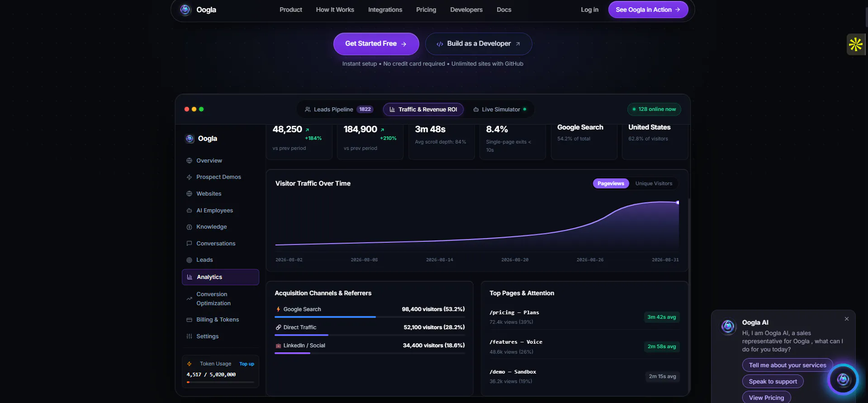Click the yellow asterisk widget icon
The height and width of the screenshot is (403, 868).
[x=855, y=44]
